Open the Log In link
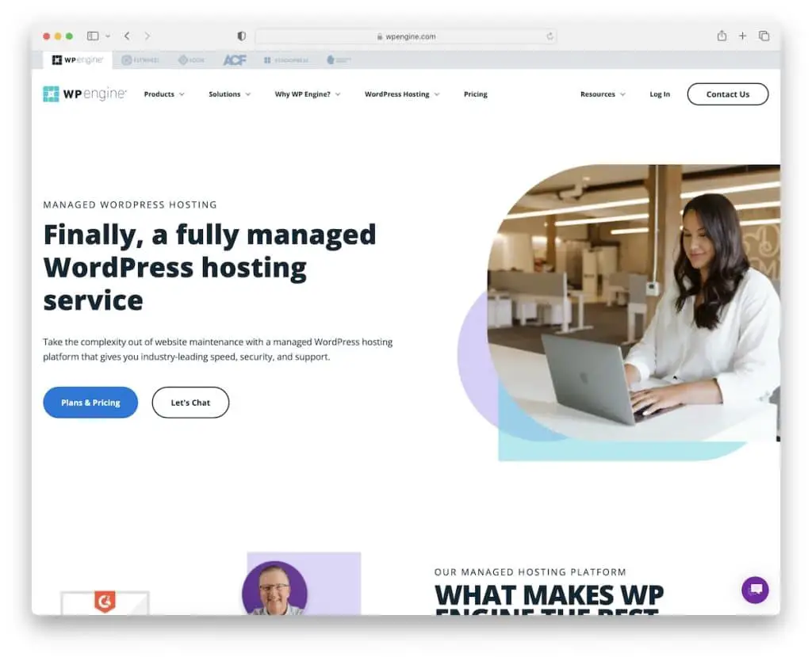This screenshot has height=657, width=812. 660,94
